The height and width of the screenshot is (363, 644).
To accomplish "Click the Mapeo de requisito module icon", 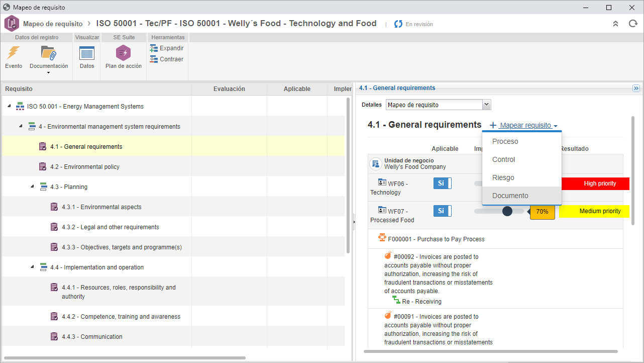I will tap(12, 24).
